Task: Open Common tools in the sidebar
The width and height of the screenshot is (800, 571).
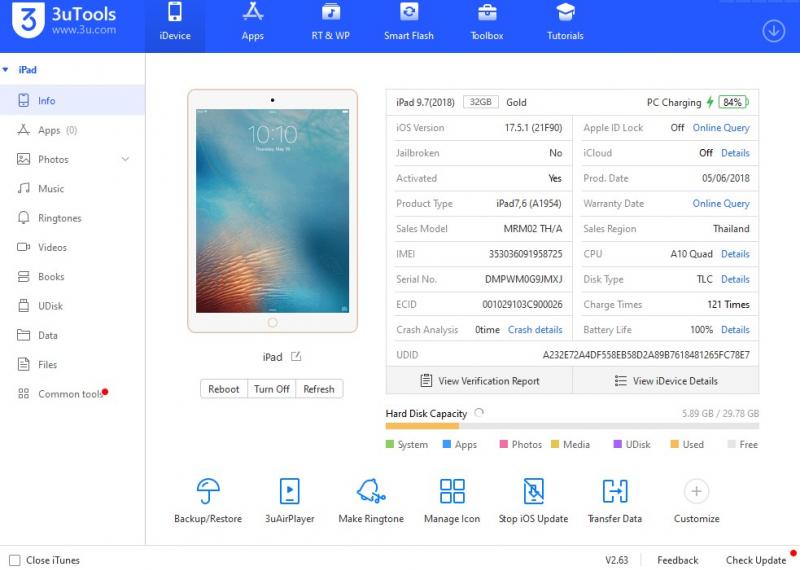Action: [72, 394]
